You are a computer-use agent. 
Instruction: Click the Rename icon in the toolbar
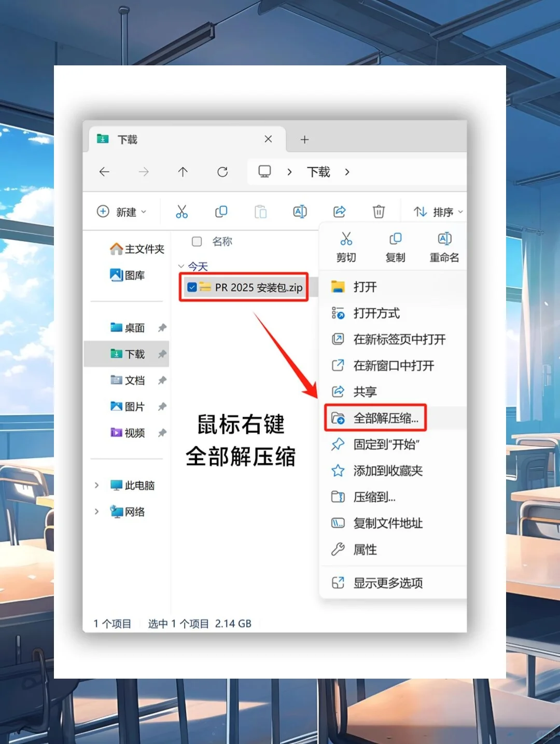coord(300,211)
